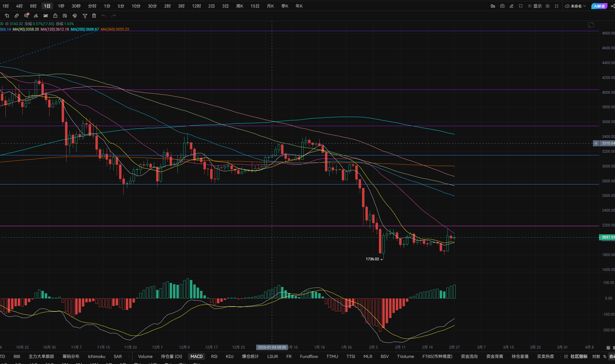Screen dimensions: 615x364
Task: Maximize the main chart pane corner icon
Action: 591,25
